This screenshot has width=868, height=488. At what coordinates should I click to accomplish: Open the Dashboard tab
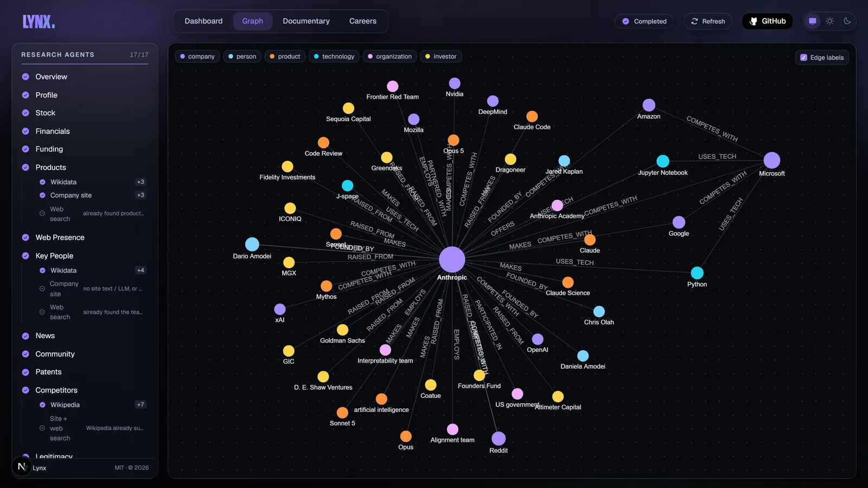click(203, 21)
